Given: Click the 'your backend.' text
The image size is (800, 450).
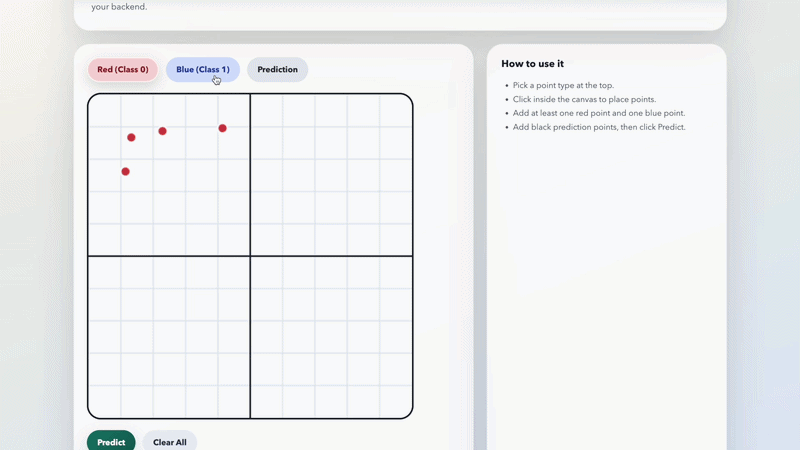Looking at the screenshot, I should coord(119,7).
